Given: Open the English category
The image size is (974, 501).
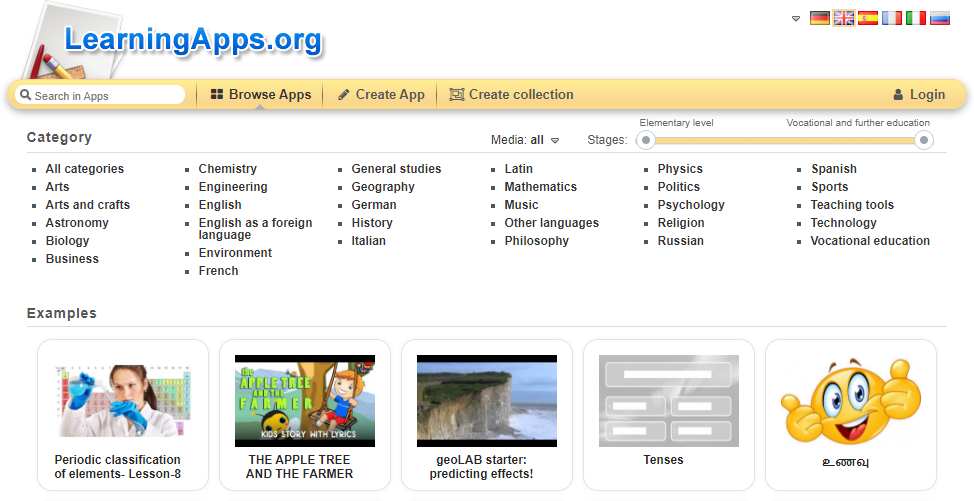Looking at the screenshot, I should (220, 205).
